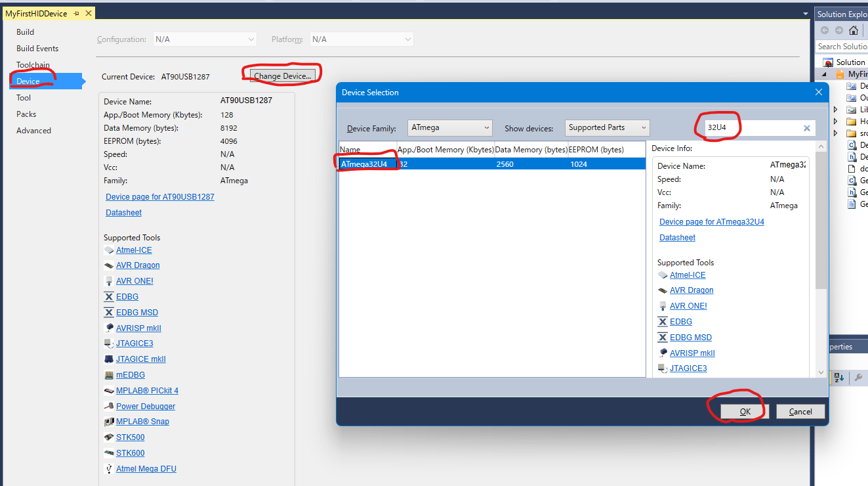Open the EDBG link on the Device page

(127, 297)
